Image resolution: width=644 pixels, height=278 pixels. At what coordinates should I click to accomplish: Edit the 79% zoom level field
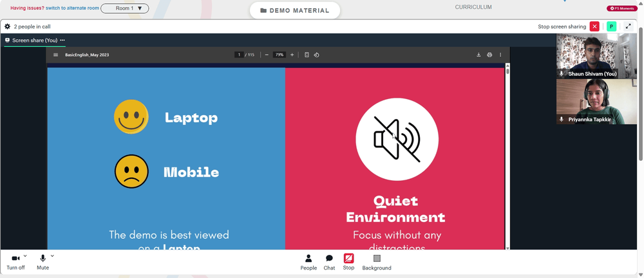tap(279, 55)
